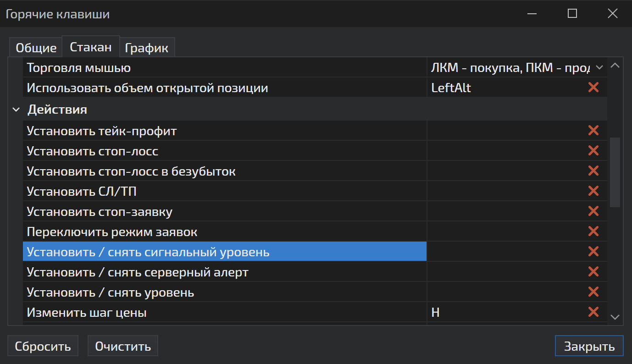The width and height of the screenshot is (632, 364).
Task: Click the Закрыть button
Action: 589,346
